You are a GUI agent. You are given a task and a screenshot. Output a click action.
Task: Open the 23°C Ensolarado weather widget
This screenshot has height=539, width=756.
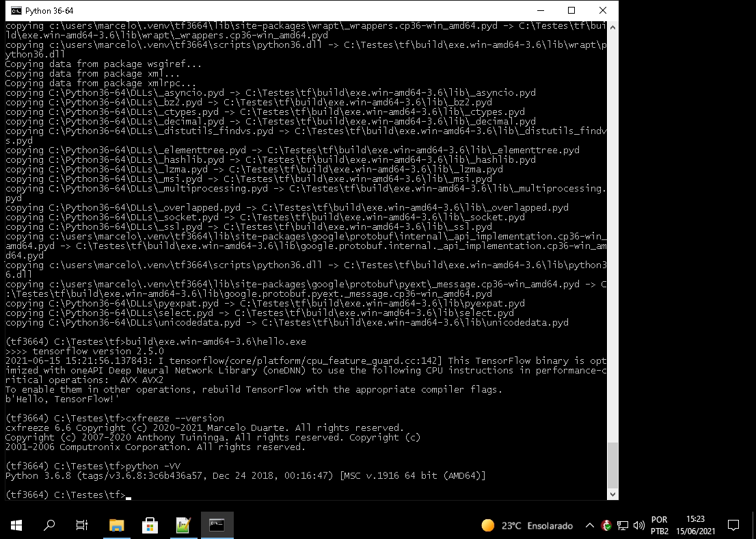(526, 525)
